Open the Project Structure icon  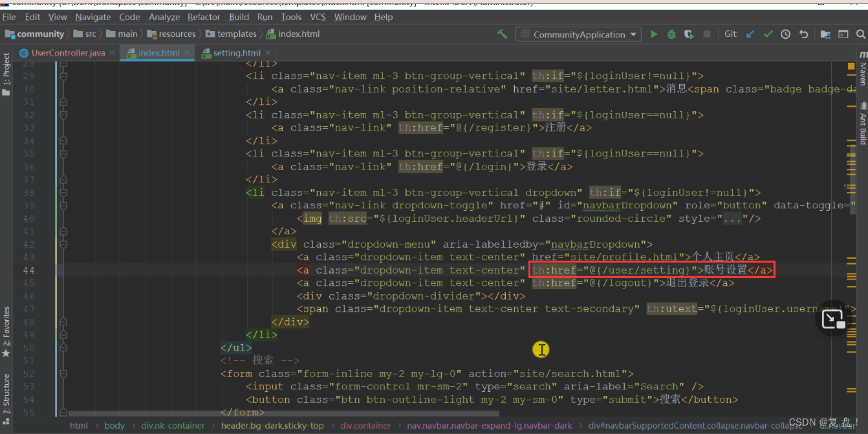click(825, 34)
